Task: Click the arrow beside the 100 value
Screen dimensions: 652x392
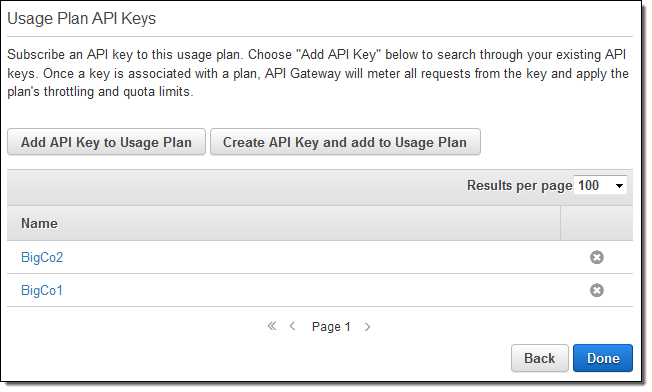Action: click(x=619, y=186)
